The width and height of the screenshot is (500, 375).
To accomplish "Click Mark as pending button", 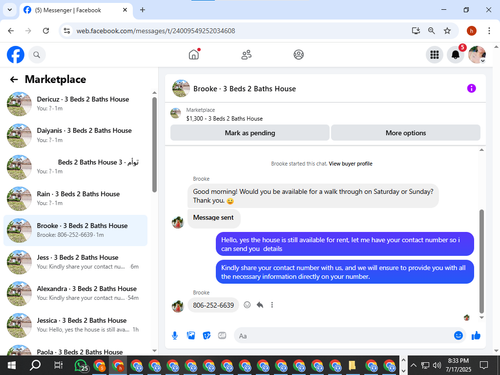I will [250, 133].
